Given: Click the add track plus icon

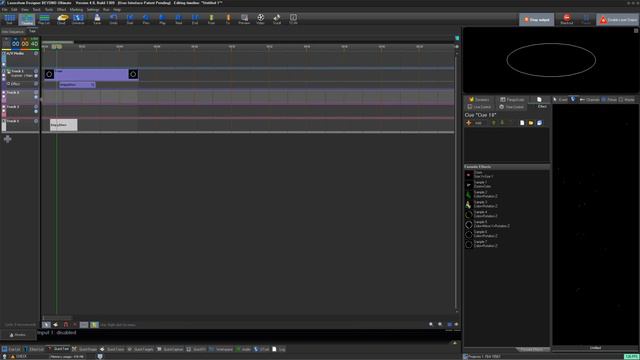Looking at the screenshot, I should pyautogui.click(x=7, y=139).
